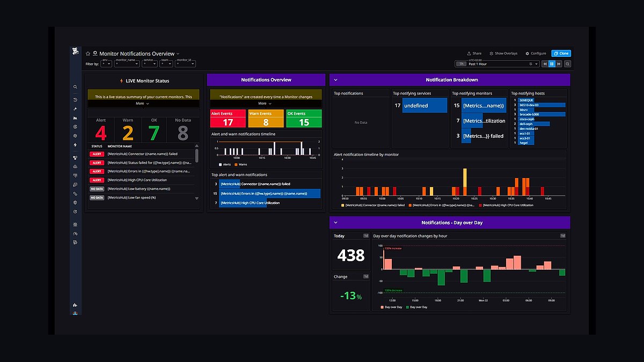The width and height of the screenshot is (644, 362).
Task: Collapse the Notification Breakdown section
Action: pos(335,80)
